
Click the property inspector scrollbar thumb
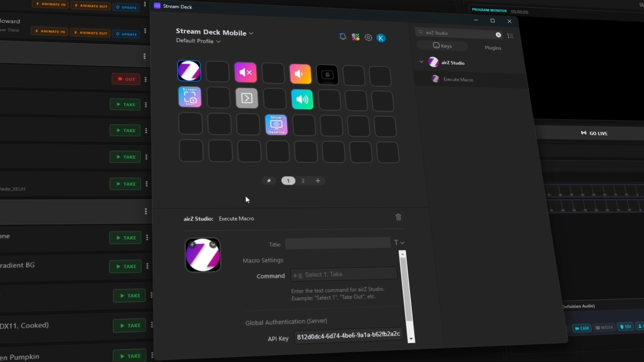coord(406,289)
